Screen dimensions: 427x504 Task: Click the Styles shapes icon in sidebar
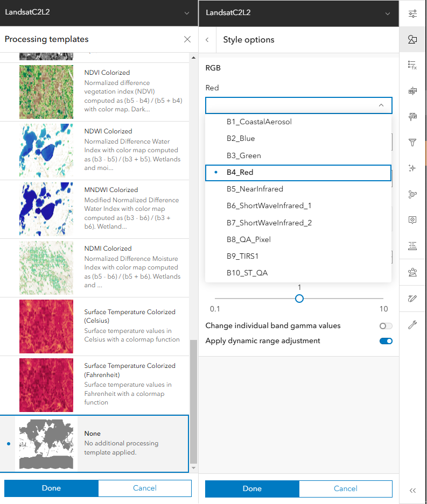pos(412,39)
